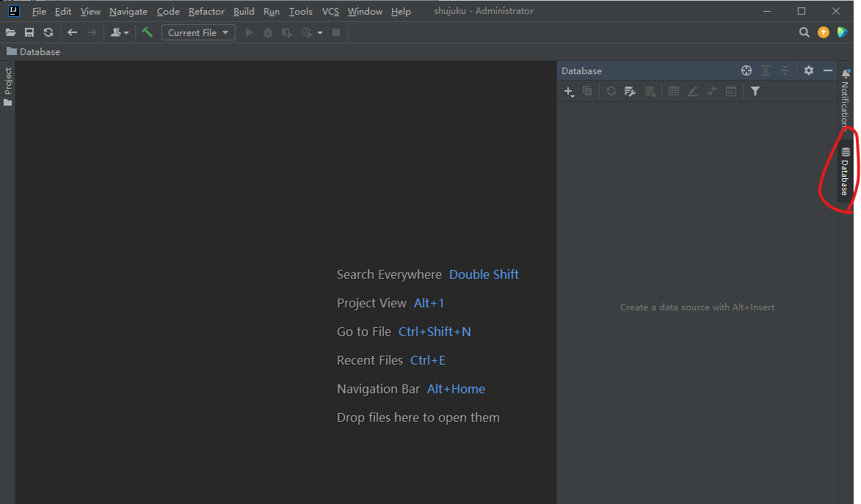This screenshot has height=504, width=861.
Task: Click the Open folder toolbar icon
Action: click(x=10, y=32)
